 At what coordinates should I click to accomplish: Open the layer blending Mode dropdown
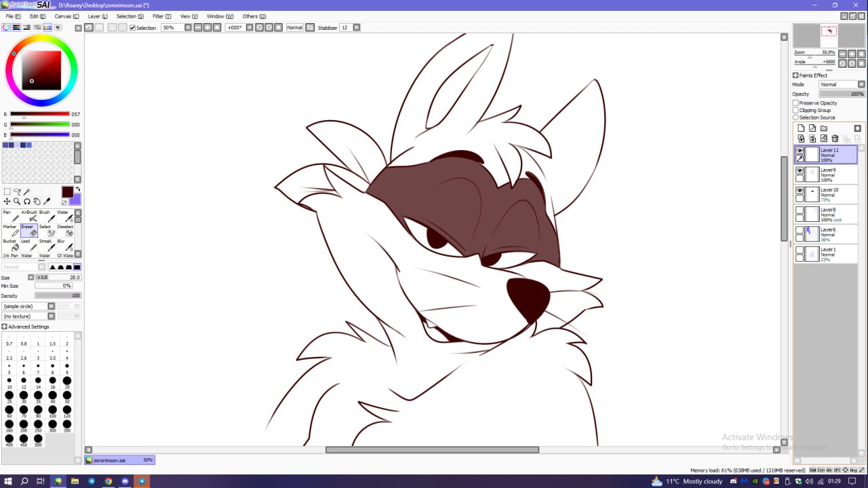[842, 85]
